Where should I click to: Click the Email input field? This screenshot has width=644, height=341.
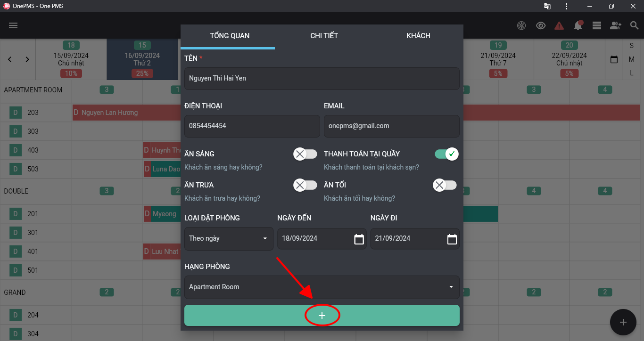(x=392, y=126)
